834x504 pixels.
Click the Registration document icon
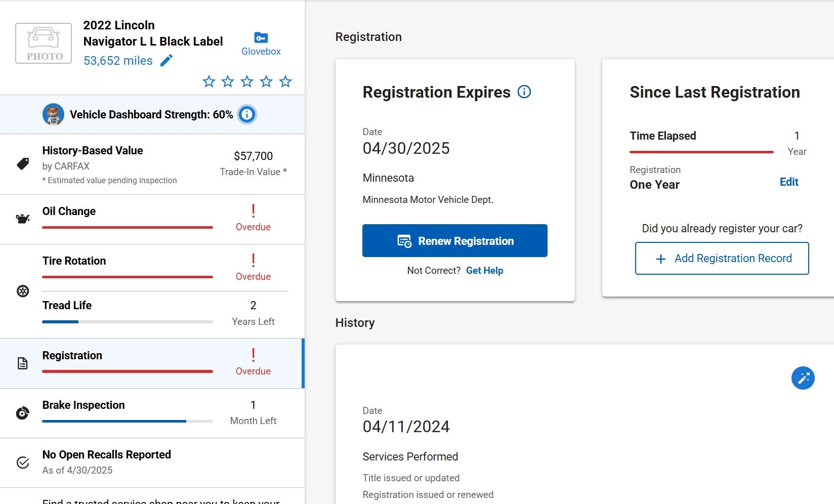(x=23, y=363)
